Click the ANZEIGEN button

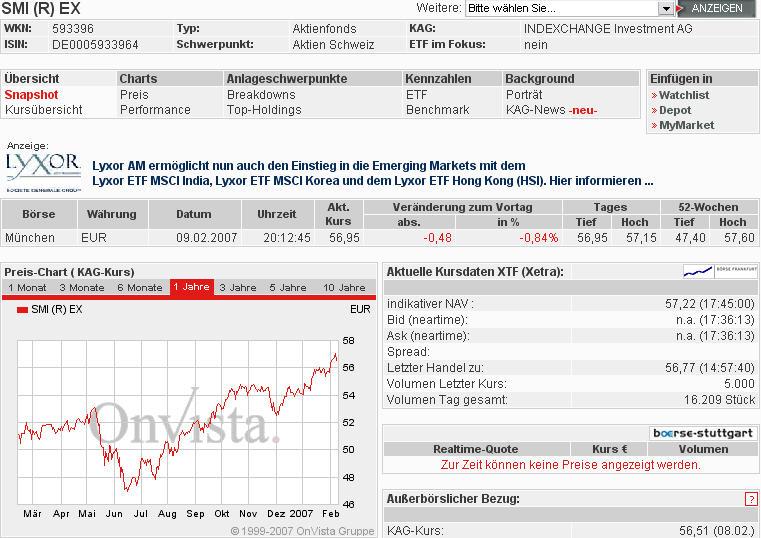(716, 8)
